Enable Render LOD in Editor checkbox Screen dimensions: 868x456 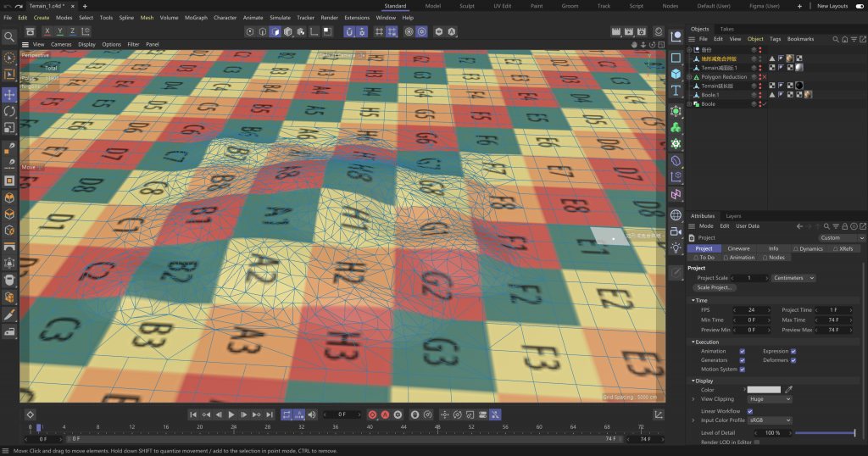click(757, 442)
